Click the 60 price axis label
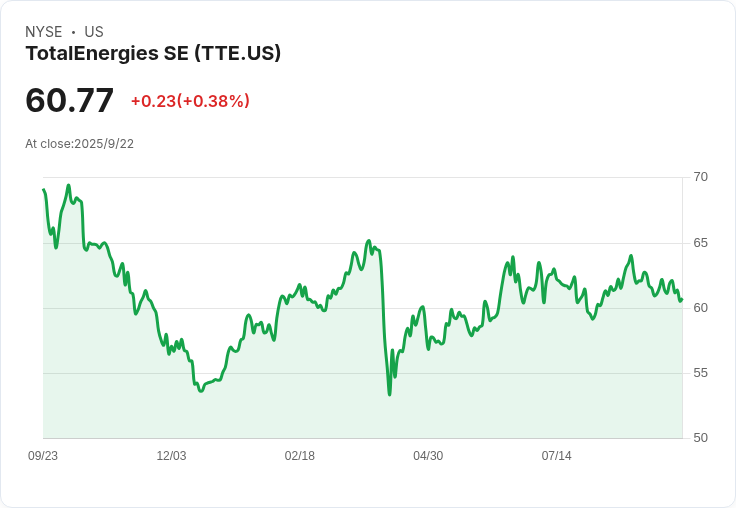This screenshot has width=736, height=508. [x=700, y=308]
